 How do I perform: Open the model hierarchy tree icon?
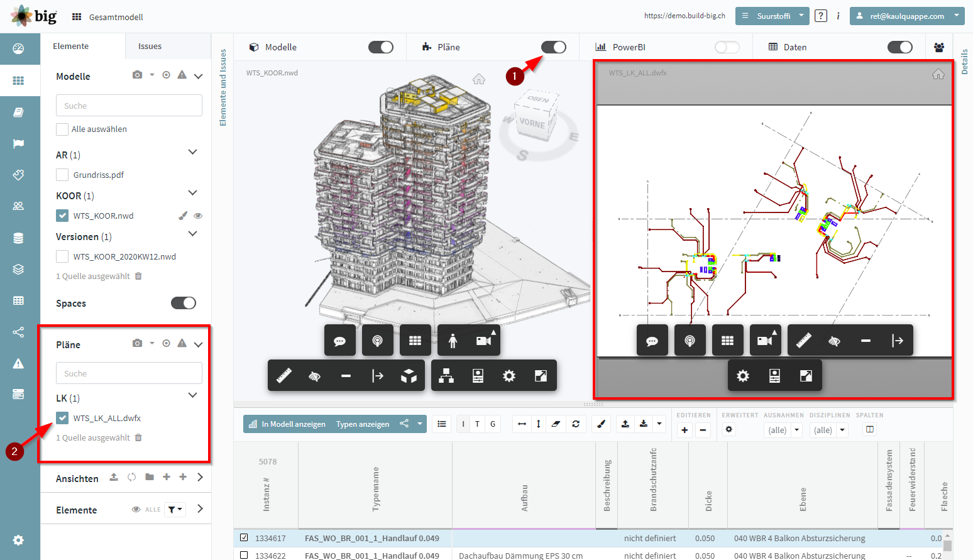[446, 376]
